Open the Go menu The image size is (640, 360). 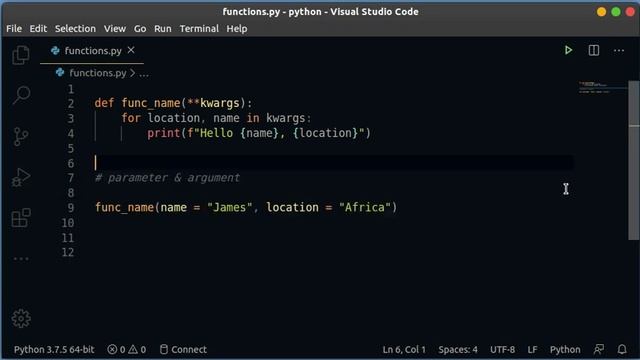point(140,29)
